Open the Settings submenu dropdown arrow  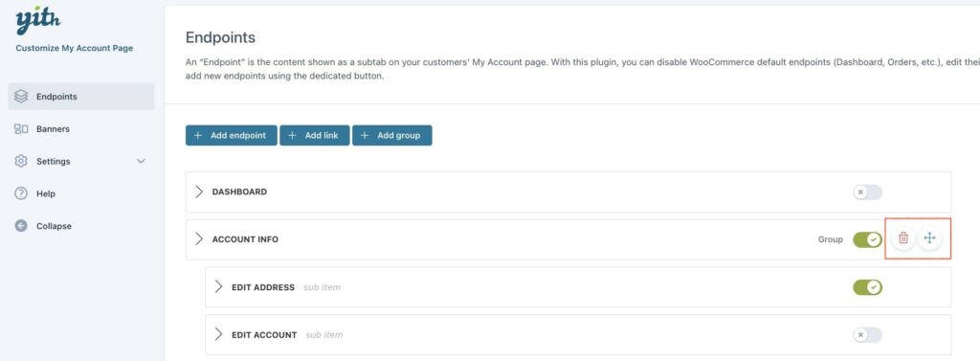click(141, 162)
